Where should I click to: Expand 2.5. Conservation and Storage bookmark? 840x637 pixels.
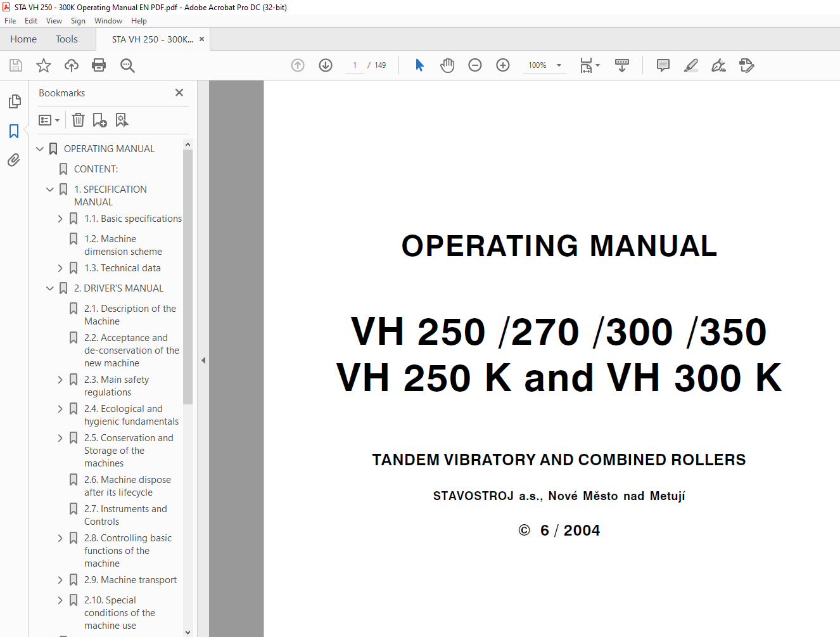60,438
